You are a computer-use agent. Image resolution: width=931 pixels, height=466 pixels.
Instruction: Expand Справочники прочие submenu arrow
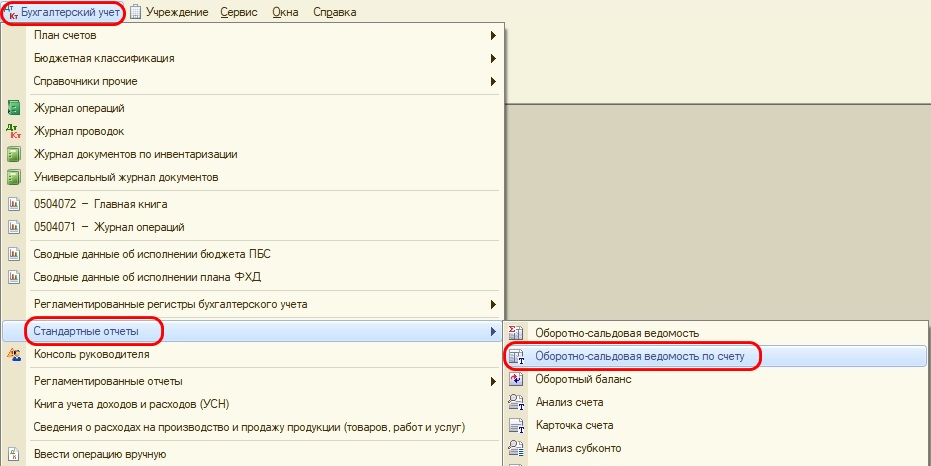tap(493, 81)
